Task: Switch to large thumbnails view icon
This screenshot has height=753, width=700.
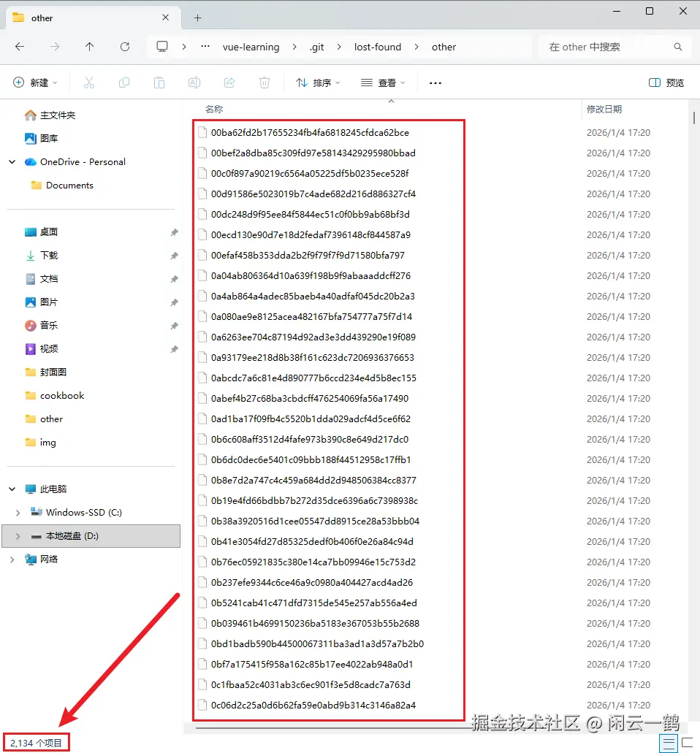Action: click(x=688, y=743)
